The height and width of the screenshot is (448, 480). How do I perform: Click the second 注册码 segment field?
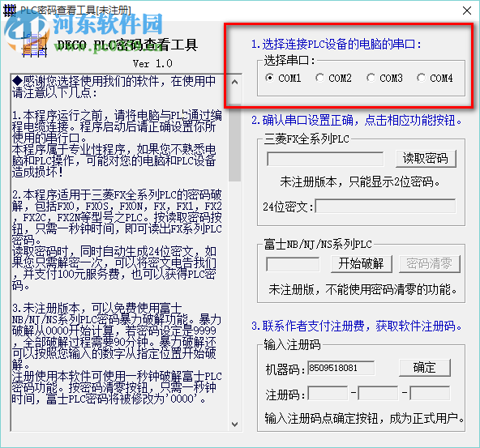(x=378, y=393)
